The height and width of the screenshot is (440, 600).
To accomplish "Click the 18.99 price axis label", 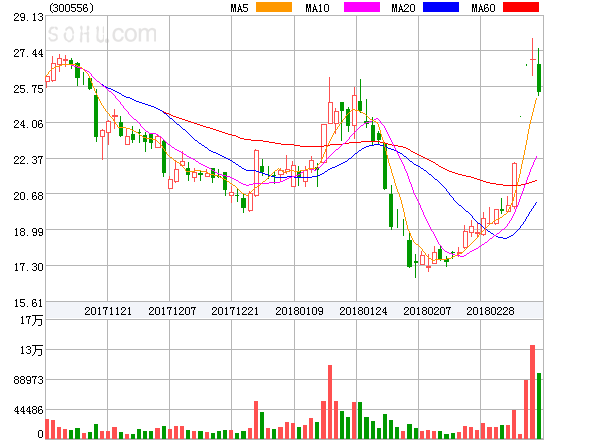I will pos(28,232).
